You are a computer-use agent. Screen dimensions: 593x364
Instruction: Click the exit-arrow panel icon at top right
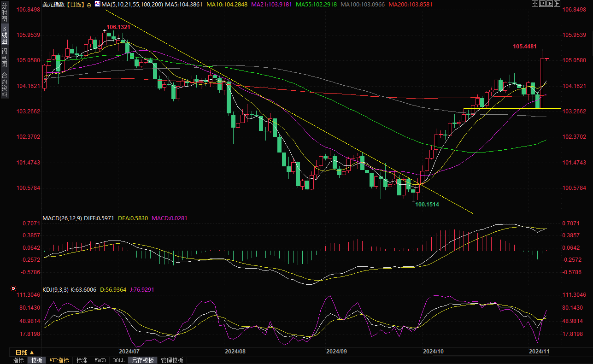(x=557, y=4)
